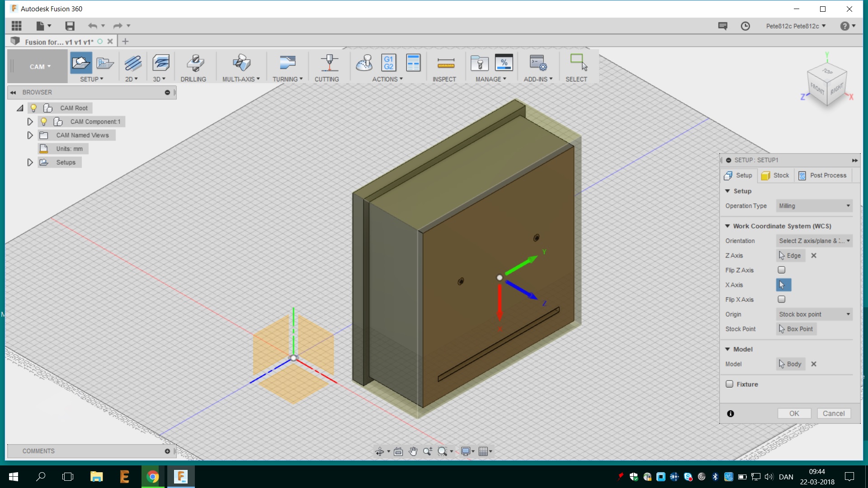Open the Origin Stock box point dropdown
Image resolution: width=868 pixels, height=488 pixels.
(x=814, y=314)
